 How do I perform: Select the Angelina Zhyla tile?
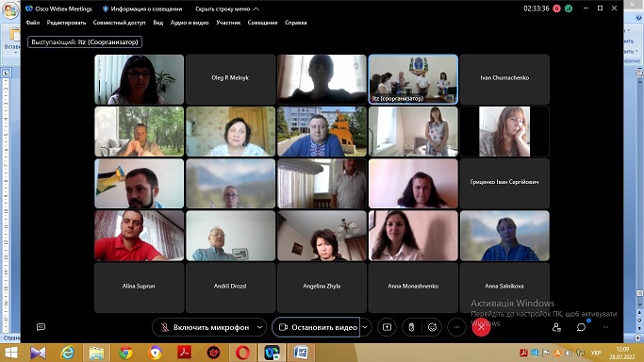(x=322, y=288)
